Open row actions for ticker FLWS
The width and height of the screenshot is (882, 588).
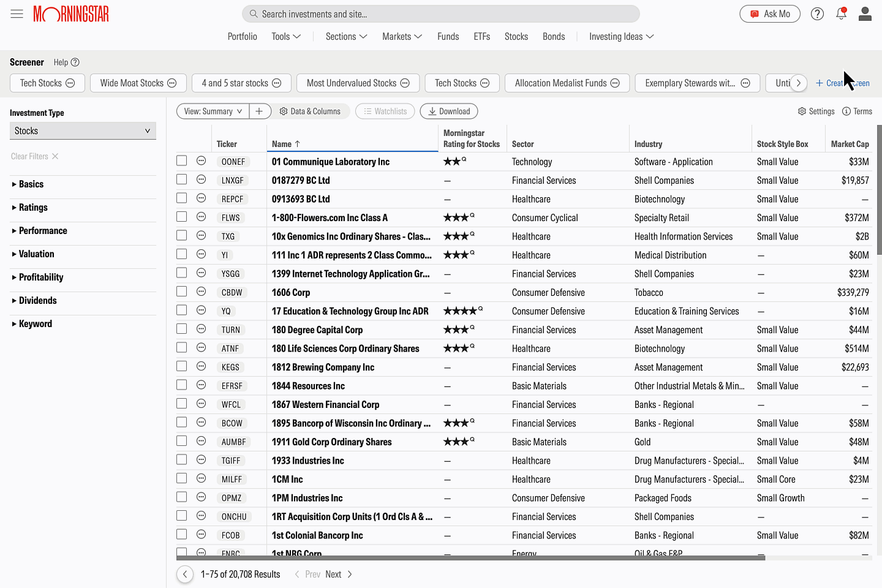click(x=201, y=217)
